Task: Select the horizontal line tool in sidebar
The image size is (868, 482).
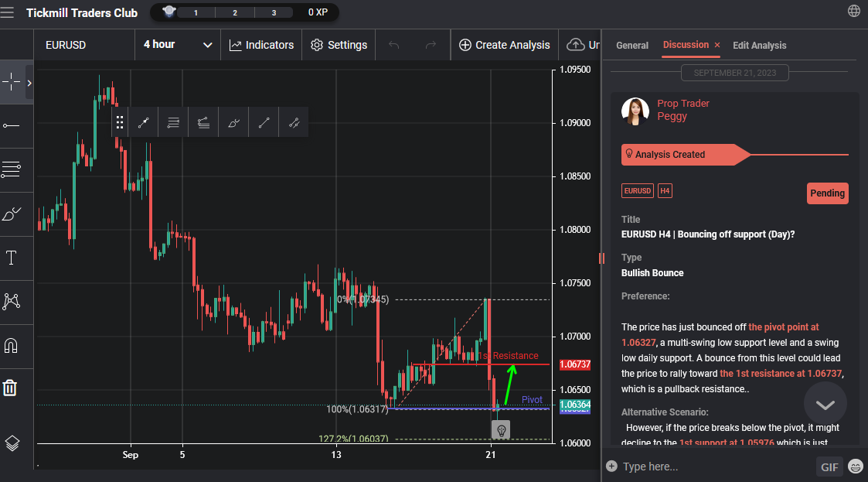Action: click(11, 126)
